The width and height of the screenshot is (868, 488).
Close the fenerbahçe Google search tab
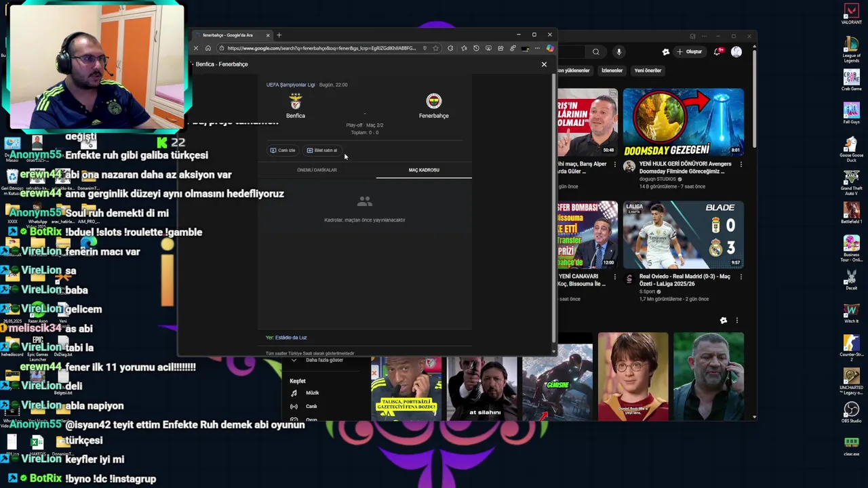click(268, 35)
